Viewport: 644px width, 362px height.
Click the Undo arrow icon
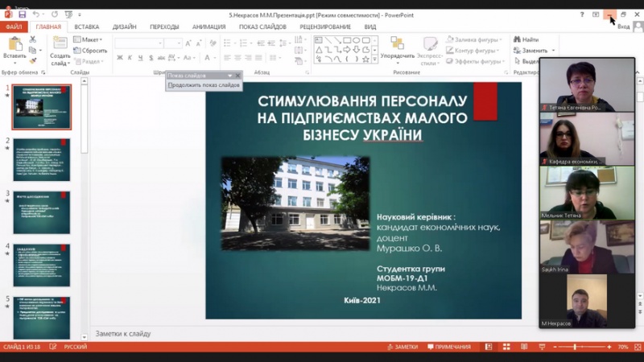(x=35, y=14)
